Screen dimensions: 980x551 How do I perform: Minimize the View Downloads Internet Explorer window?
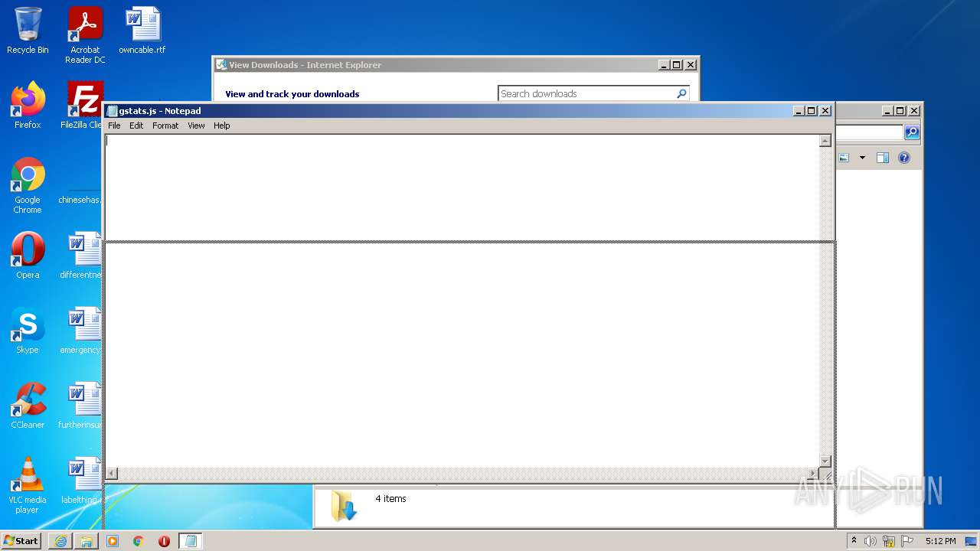(664, 65)
